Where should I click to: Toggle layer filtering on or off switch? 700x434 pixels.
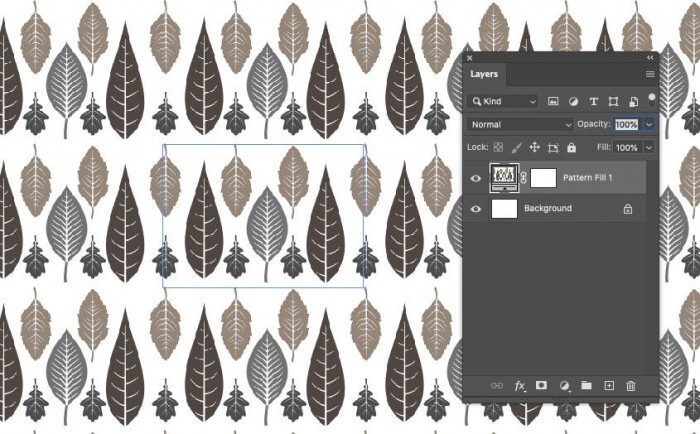pos(652,100)
